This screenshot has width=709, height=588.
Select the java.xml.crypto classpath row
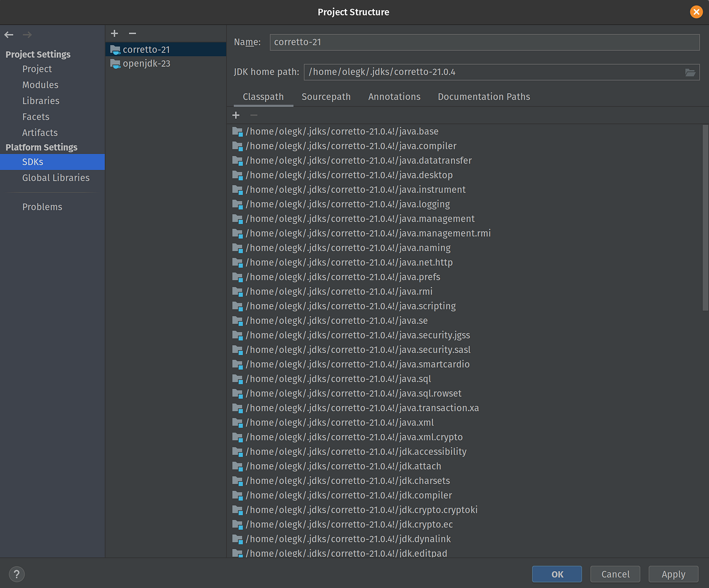465,438
